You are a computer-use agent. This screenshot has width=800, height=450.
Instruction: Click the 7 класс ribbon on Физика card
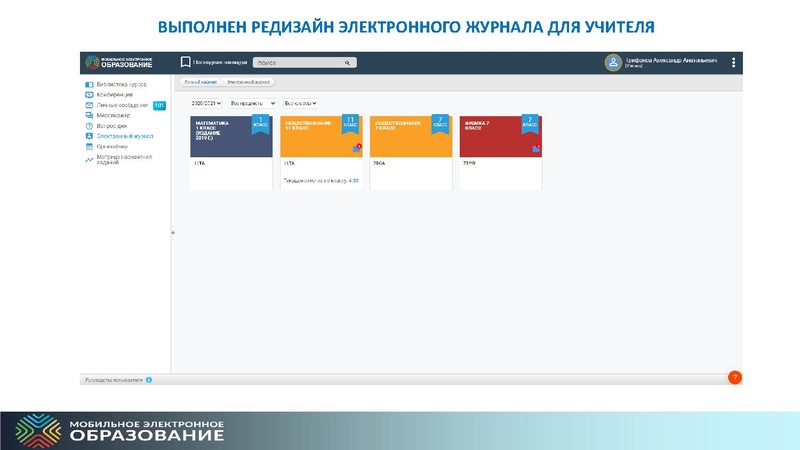pos(530,124)
